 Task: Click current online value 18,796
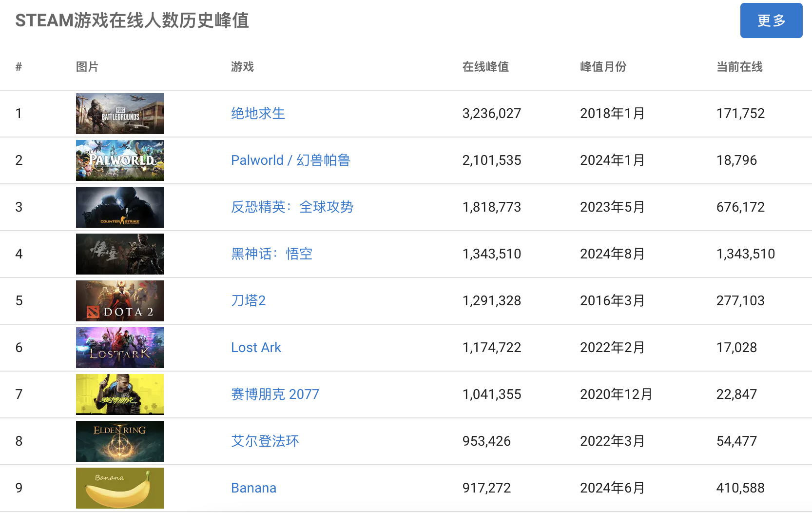[x=736, y=160]
